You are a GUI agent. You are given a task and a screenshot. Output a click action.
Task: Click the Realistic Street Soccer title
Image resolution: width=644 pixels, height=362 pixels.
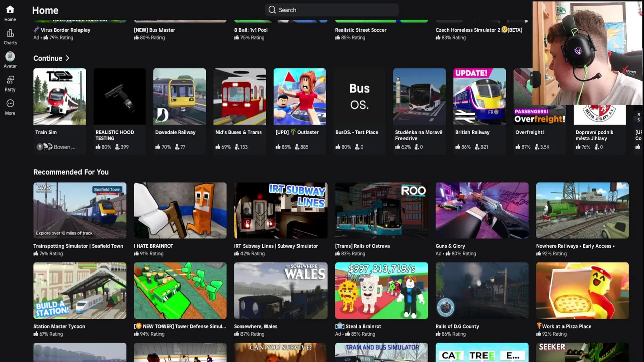361,30
